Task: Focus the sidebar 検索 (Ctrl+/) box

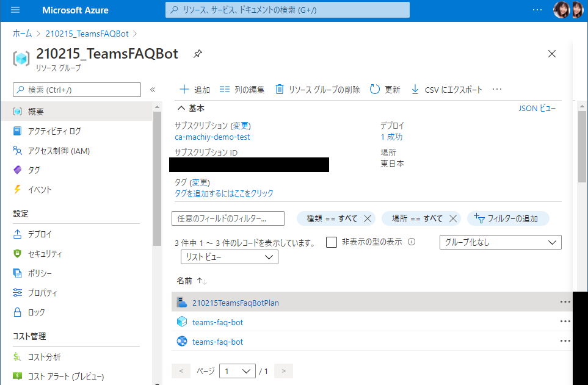Action: pyautogui.click(x=77, y=90)
